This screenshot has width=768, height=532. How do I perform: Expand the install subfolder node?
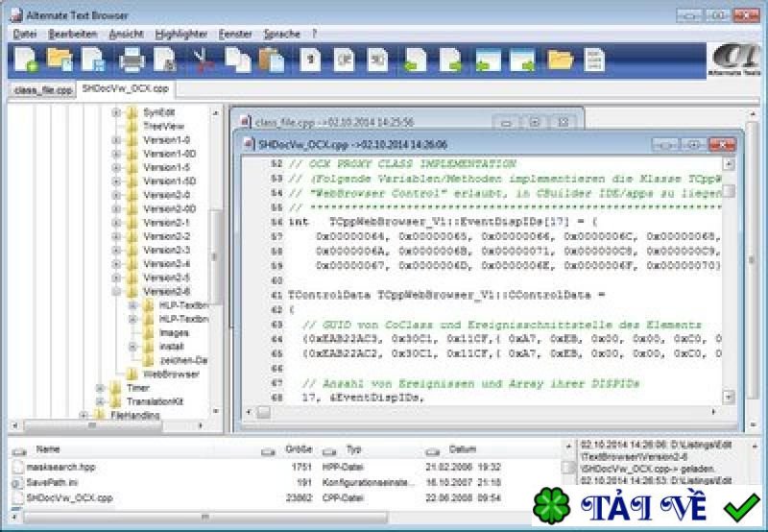click(x=132, y=347)
